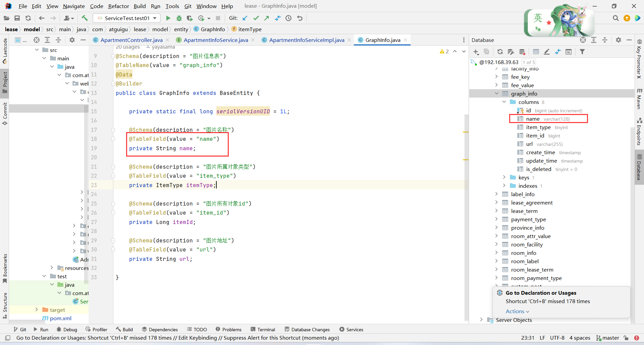The image size is (644, 345).
Task: Select item_type column in database tree
Action: click(x=538, y=127)
